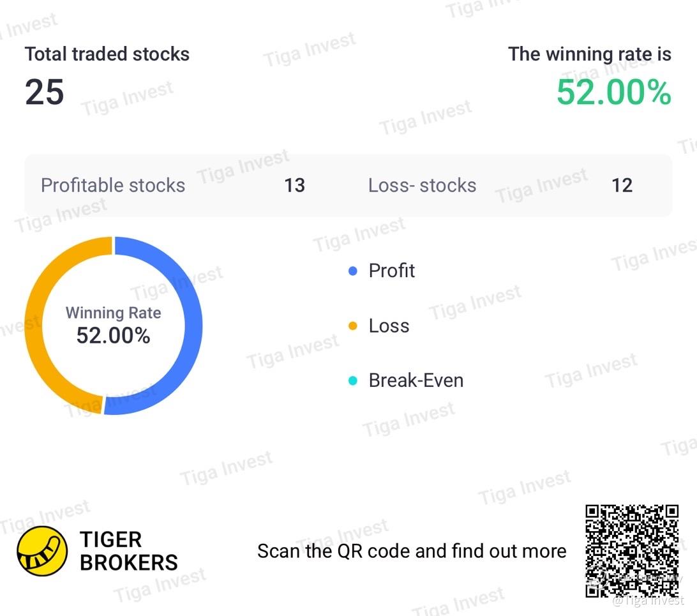The image size is (697, 616).
Task: Click the green 52.00% winning rate value
Action: (x=614, y=93)
